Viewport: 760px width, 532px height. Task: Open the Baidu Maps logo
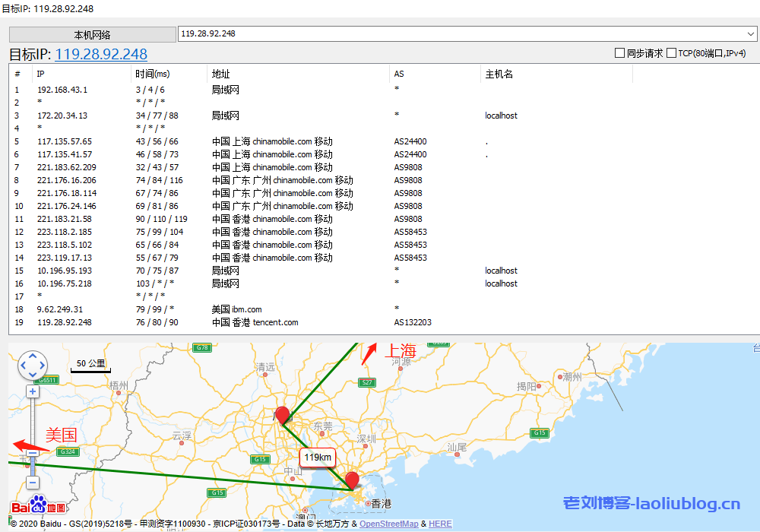pos(38,507)
